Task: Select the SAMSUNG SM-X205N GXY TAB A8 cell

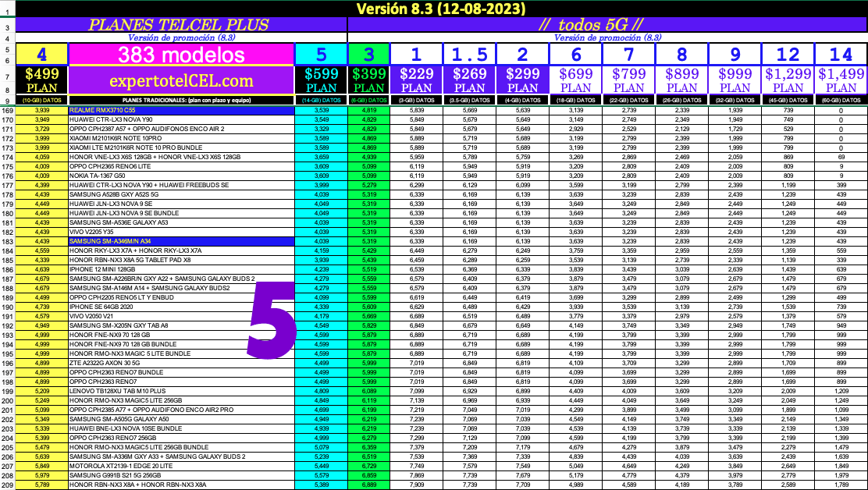Action: click(181, 325)
